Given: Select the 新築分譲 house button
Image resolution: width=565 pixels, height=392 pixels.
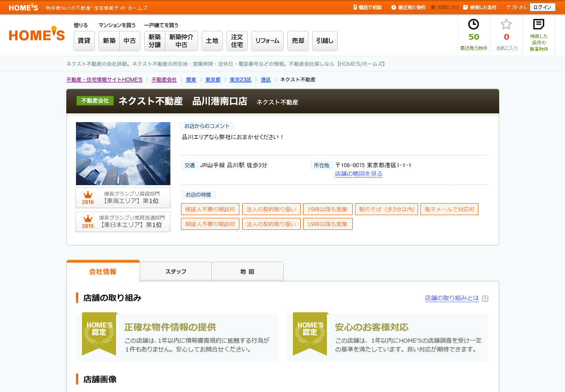Looking at the screenshot, I should 155,41.
